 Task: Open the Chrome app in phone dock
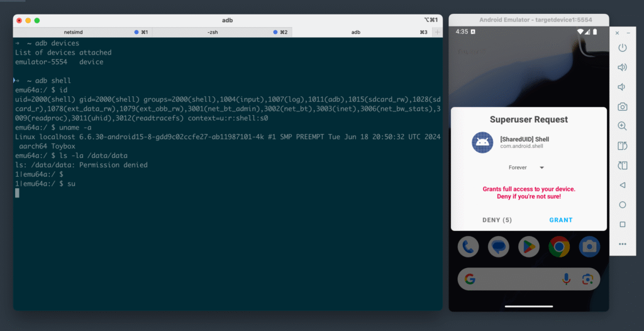[x=558, y=247]
